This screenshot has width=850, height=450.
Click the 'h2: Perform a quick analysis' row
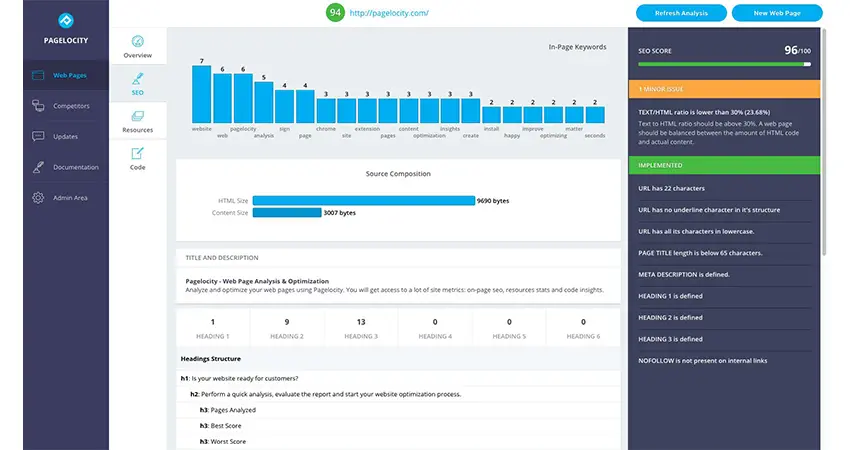click(x=398, y=394)
